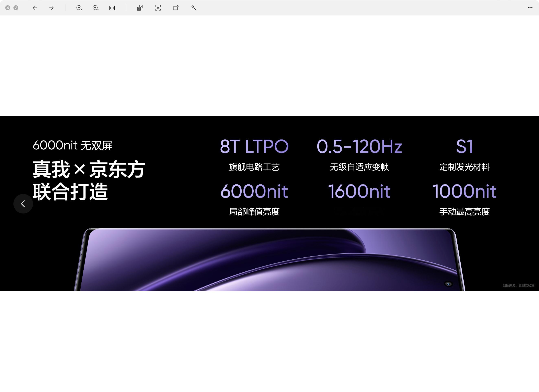Click the grey circular slash window button

point(16,8)
